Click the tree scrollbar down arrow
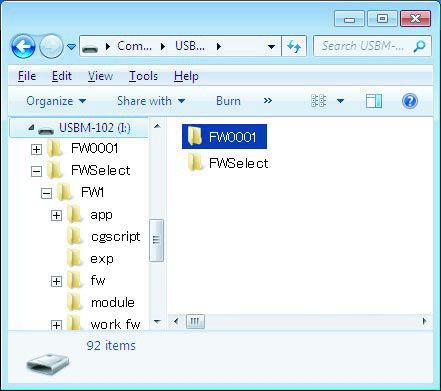 tap(157, 322)
